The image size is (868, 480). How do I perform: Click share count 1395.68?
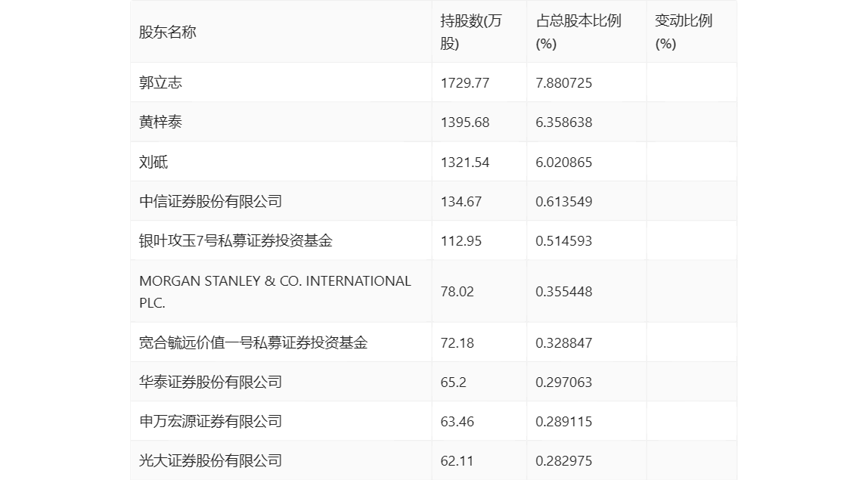coord(465,122)
